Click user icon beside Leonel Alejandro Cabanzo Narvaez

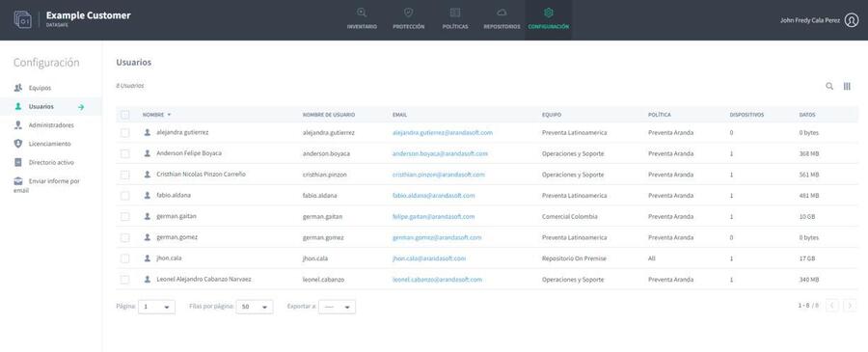(148, 280)
